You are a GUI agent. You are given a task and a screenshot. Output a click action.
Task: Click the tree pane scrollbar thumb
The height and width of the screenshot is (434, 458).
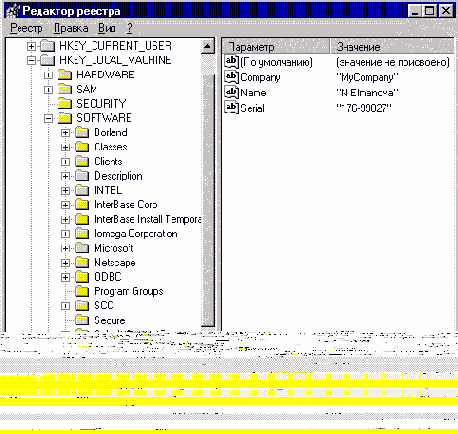[208, 200]
